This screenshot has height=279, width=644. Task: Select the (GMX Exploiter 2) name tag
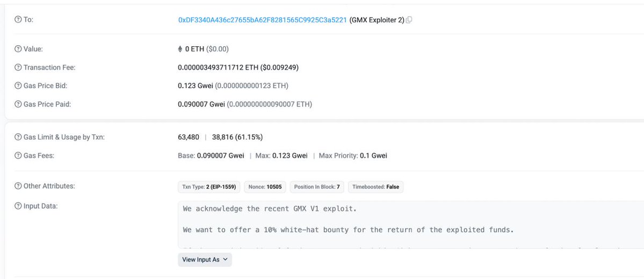tap(377, 20)
